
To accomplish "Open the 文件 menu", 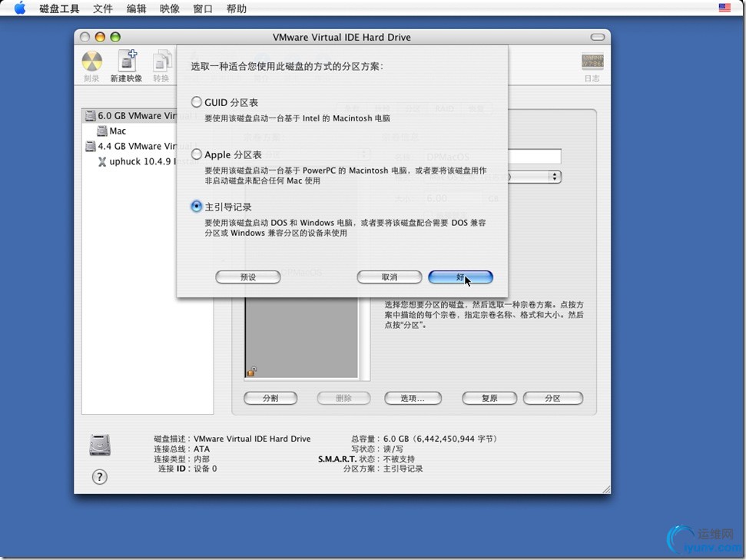I will 103,8.
